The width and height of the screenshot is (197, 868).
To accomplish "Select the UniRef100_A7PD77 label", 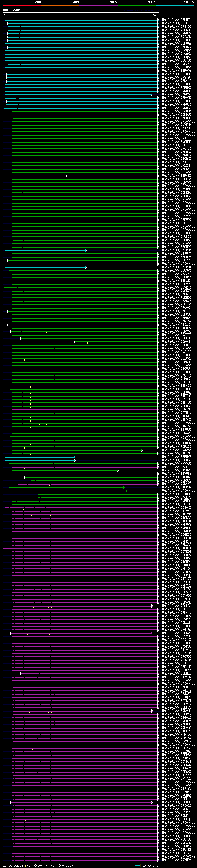I will pyautogui.click(x=176, y=47).
